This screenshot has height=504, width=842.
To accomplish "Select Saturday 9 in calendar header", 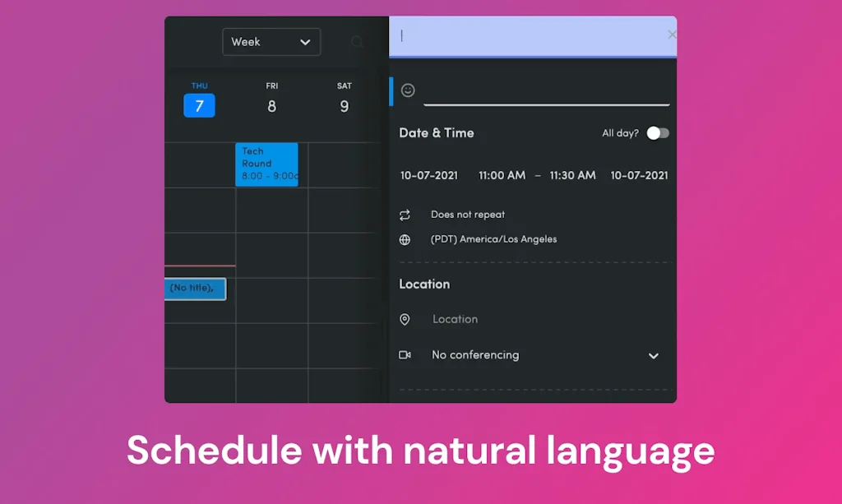I will 345,99.
